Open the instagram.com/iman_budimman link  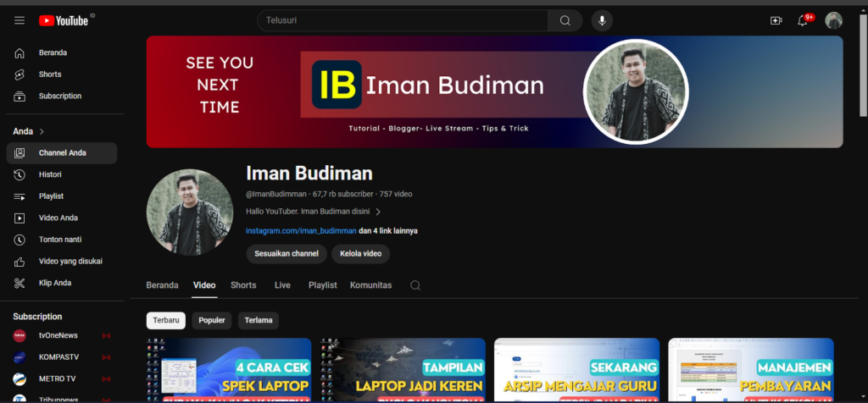click(301, 231)
